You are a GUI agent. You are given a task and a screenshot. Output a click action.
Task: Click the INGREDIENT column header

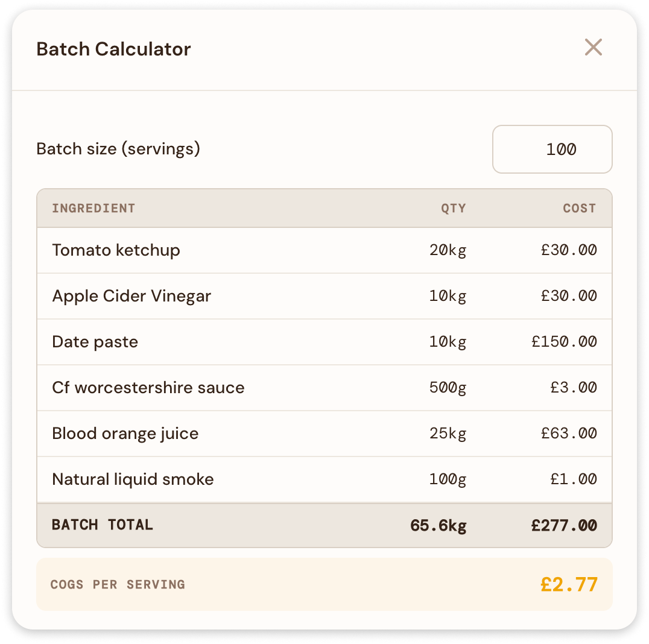[x=93, y=208]
